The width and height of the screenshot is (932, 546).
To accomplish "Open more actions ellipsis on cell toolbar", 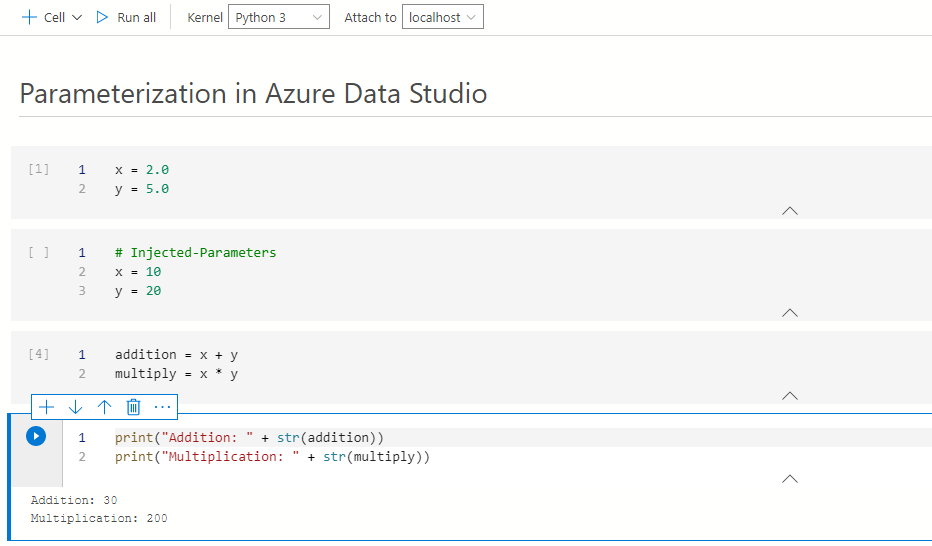I will pos(163,407).
